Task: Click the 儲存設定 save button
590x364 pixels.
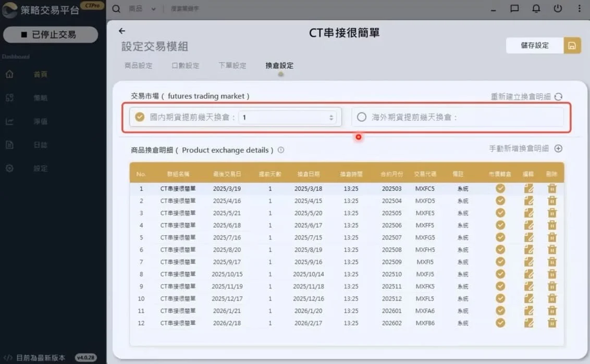Action: [535, 45]
